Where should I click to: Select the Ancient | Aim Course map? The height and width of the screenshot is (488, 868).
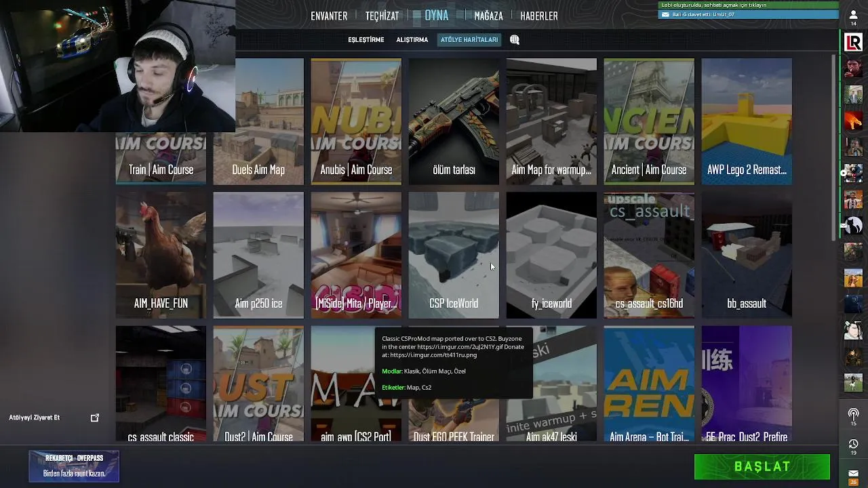pos(649,121)
